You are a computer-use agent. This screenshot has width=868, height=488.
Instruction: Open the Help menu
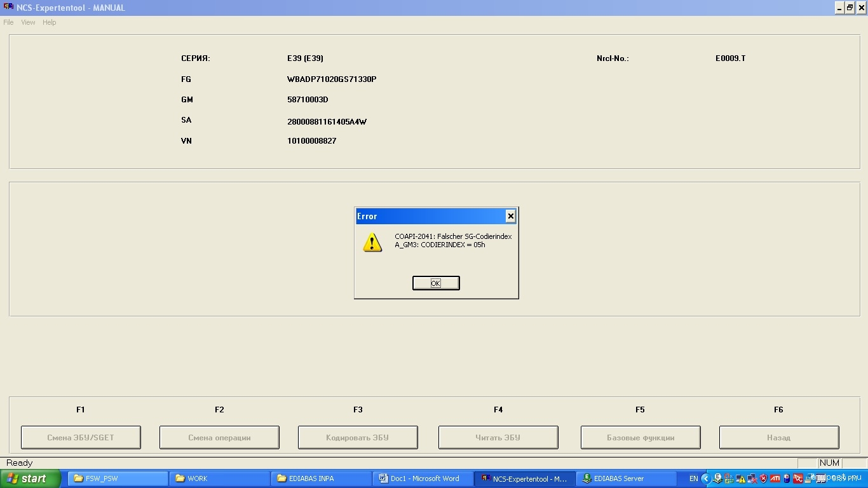click(49, 22)
